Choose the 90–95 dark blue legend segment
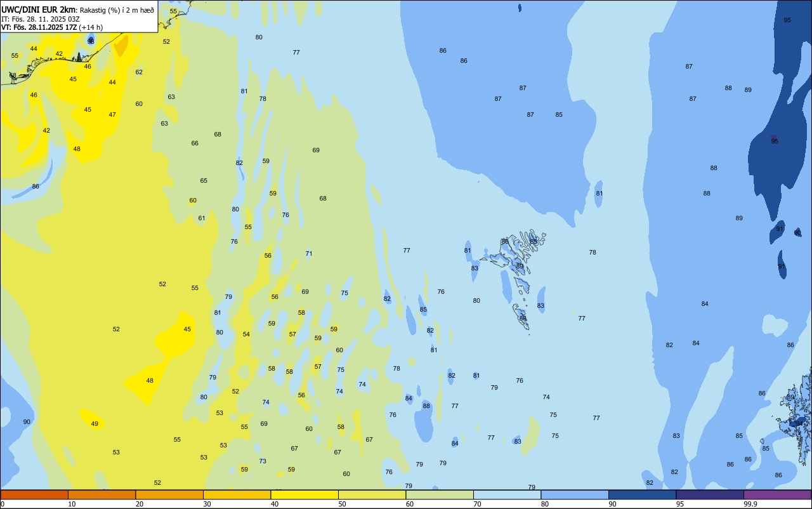This screenshot has width=812, height=509. coord(642,494)
